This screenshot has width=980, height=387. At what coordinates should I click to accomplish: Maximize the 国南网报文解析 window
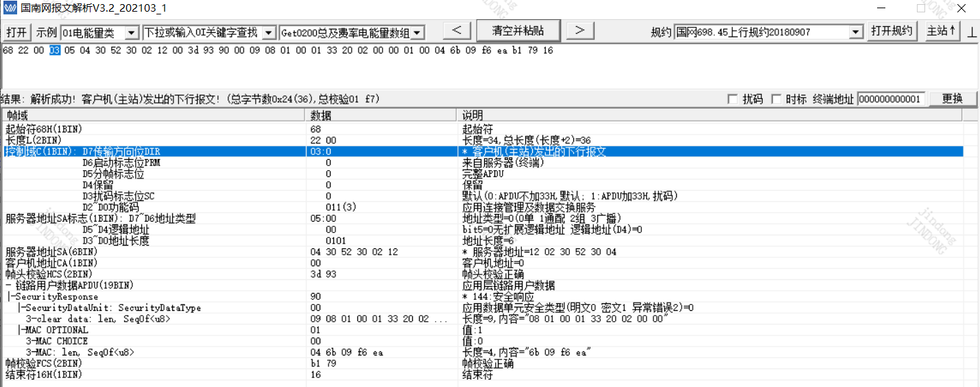tap(921, 8)
